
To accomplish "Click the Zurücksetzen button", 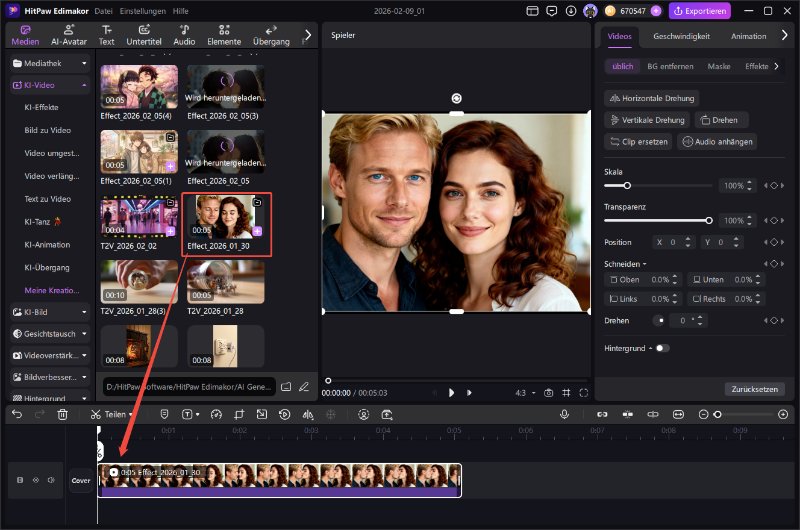I will click(755, 389).
